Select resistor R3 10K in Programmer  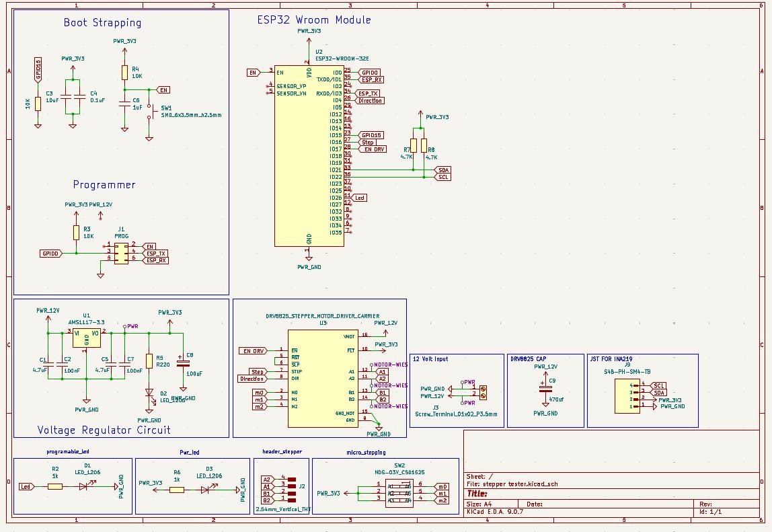[x=76, y=233]
